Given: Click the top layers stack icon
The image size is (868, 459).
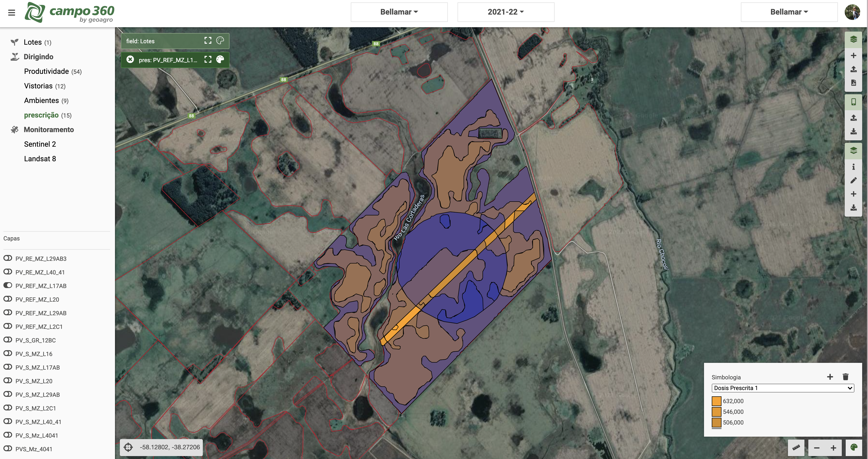Looking at the screenshot, I should point(853,39).
